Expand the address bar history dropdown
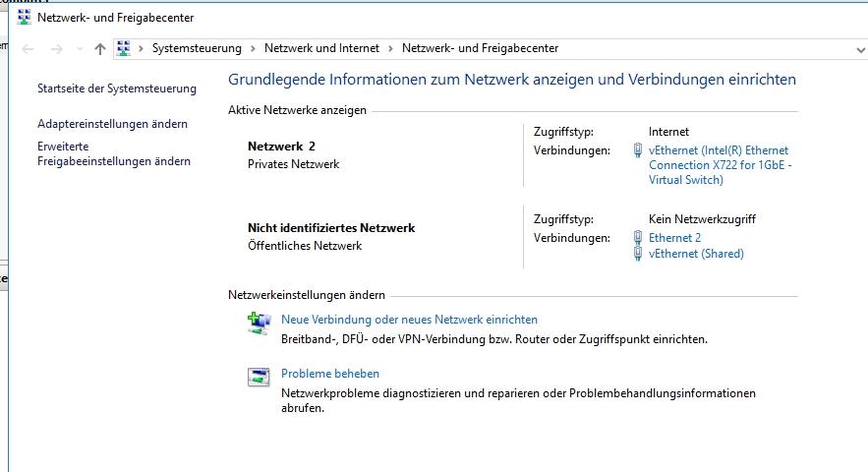 pyautogui.click(x=860, y=50)
